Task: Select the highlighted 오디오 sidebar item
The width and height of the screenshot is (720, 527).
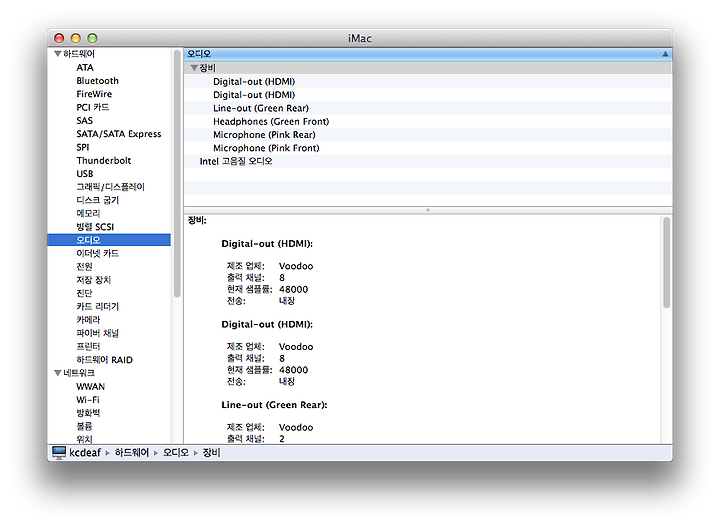Action: (109, 240)
